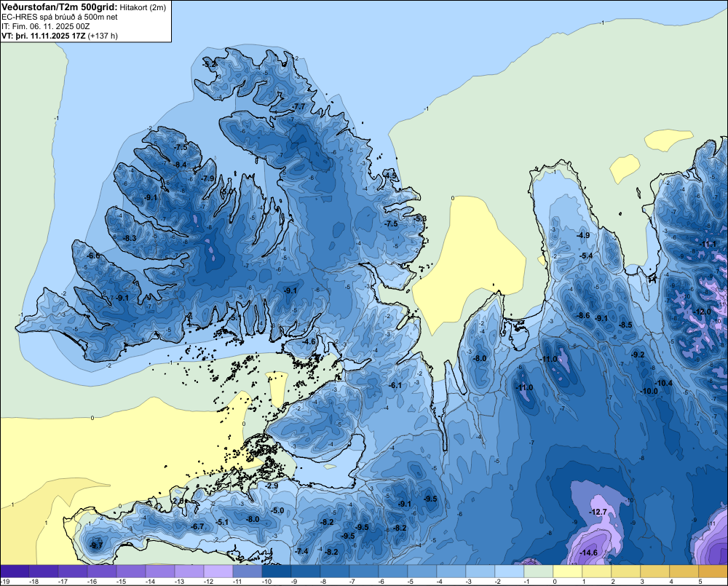Click the -3.2 temperature value
This screenshot has height=586, width=728.
coord(210,63)
